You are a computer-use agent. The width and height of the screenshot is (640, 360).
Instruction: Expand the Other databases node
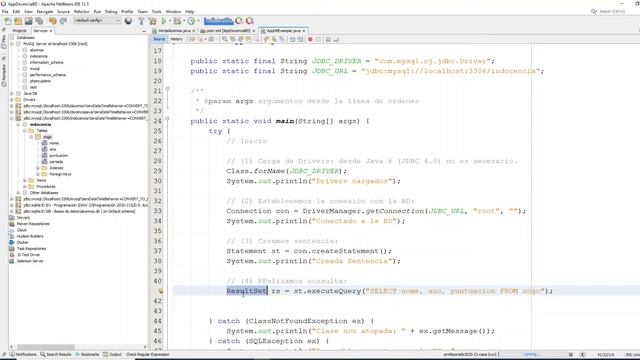pos(18,193)
